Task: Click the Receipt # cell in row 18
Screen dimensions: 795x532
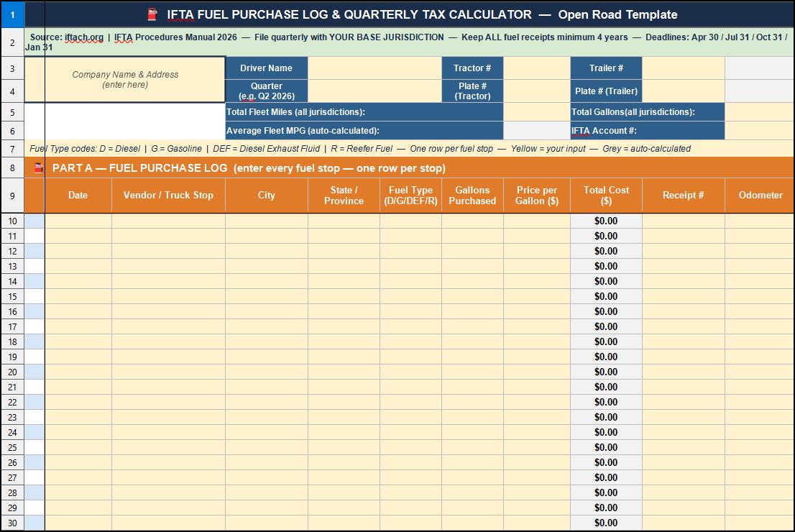Action: click(684, 341)
